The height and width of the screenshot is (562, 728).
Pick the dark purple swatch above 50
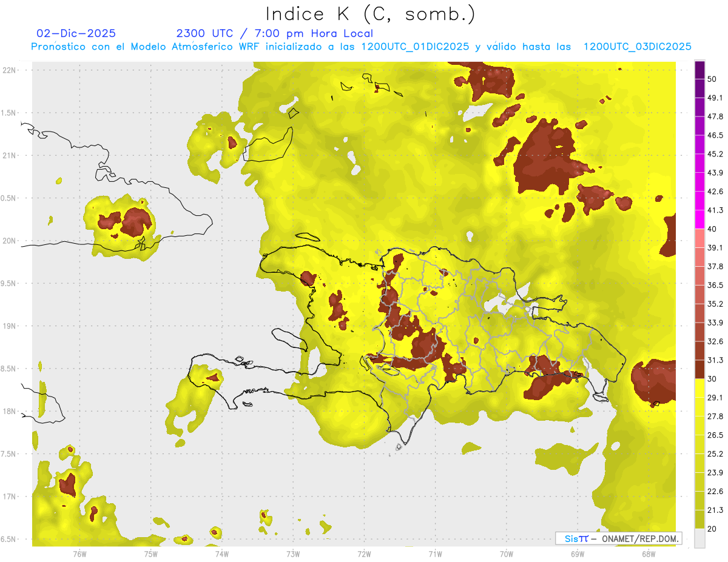pos(699,70)
